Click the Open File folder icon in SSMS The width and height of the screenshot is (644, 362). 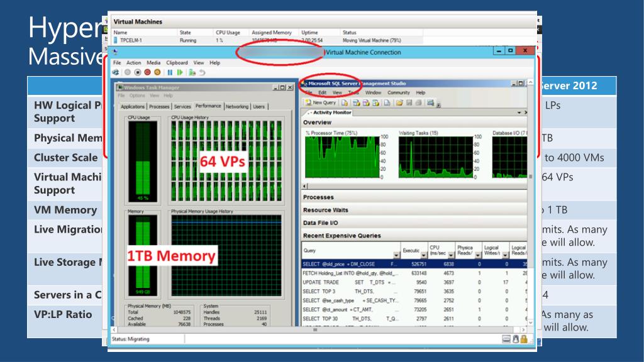point(399,102)
